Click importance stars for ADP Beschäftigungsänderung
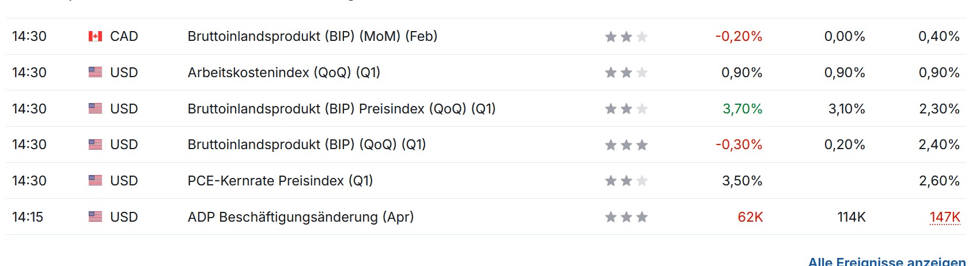The width and height of the screenshot is (980, 266). 626,217
